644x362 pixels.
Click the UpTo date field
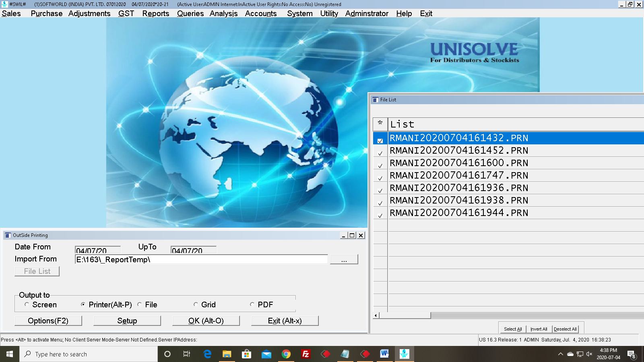point(194,250)
